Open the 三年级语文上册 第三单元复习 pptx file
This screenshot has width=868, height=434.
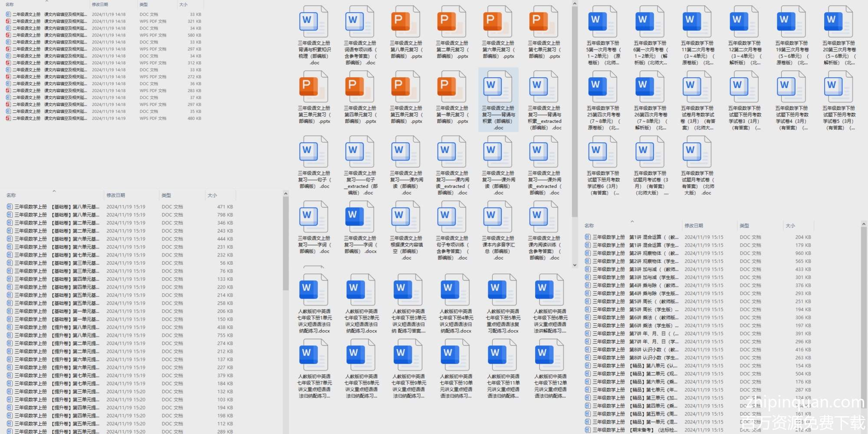click(314, 88)
